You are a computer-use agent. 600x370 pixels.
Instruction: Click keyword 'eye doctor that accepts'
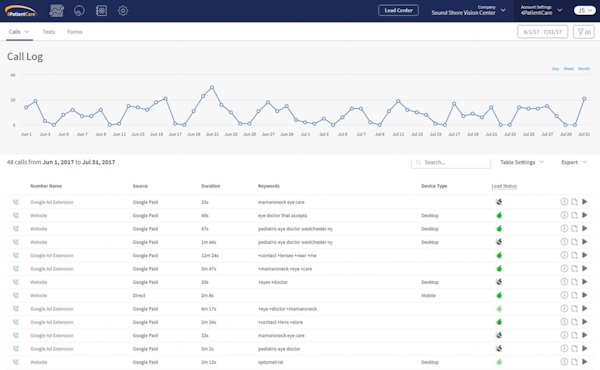point(282,215)
